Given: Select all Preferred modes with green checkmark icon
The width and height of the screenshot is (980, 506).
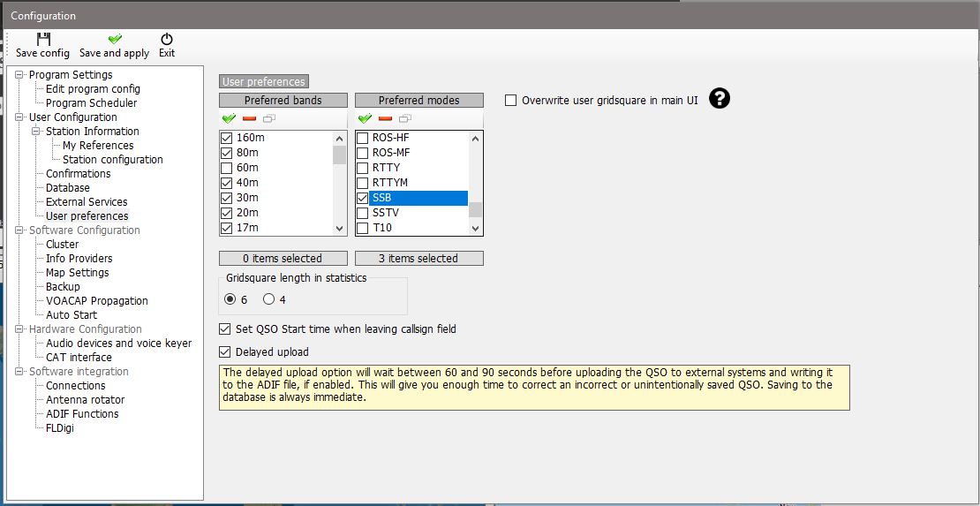Looking at the screenshot, I should (365, 118).
